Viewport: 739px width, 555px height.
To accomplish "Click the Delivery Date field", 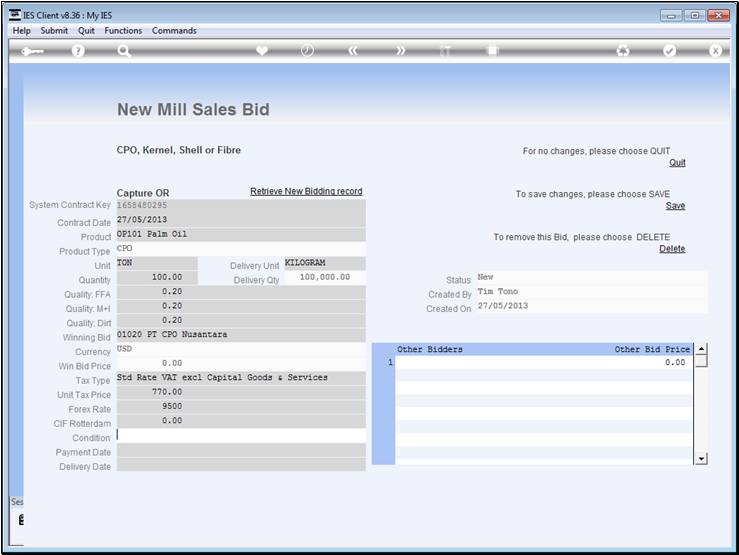I will pyautogui.click(x=241, y=464).
